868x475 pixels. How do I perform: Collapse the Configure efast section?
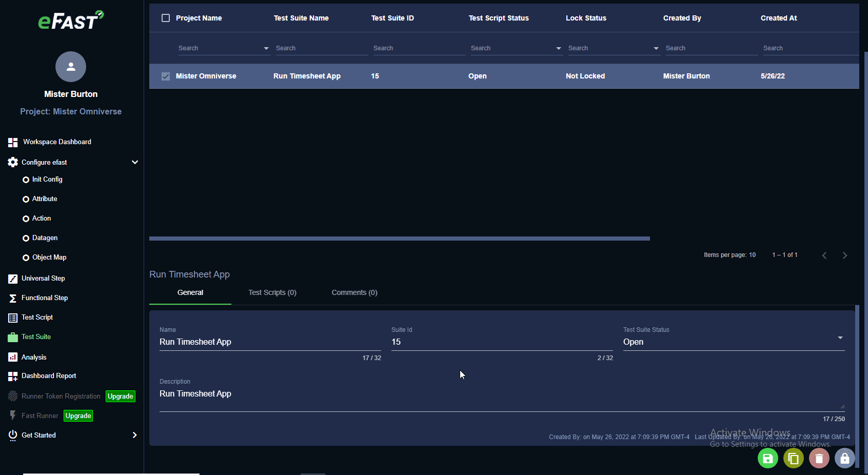click(x=135, y=162)
